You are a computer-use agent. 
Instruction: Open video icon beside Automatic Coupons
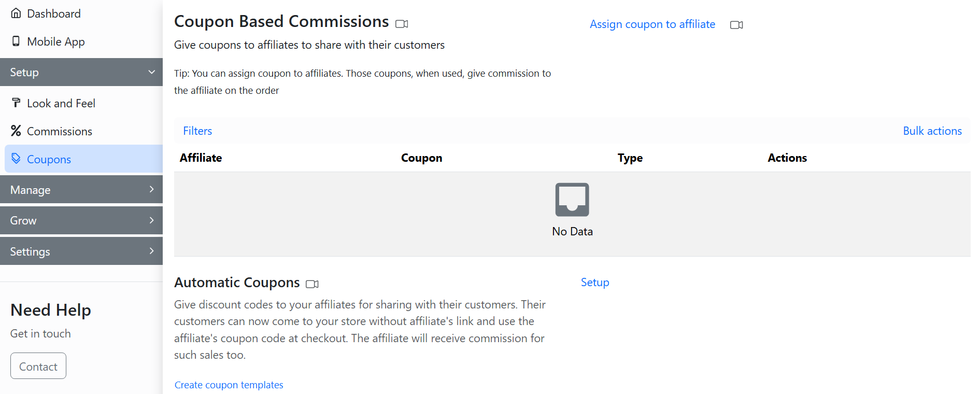click(312, 284)
